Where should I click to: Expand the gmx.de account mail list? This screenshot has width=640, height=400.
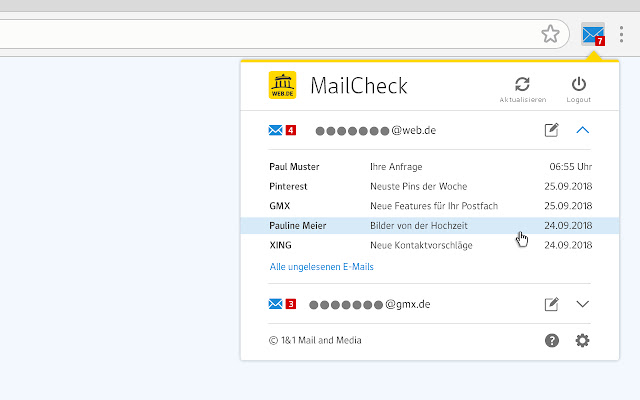[x=582, y=304]
